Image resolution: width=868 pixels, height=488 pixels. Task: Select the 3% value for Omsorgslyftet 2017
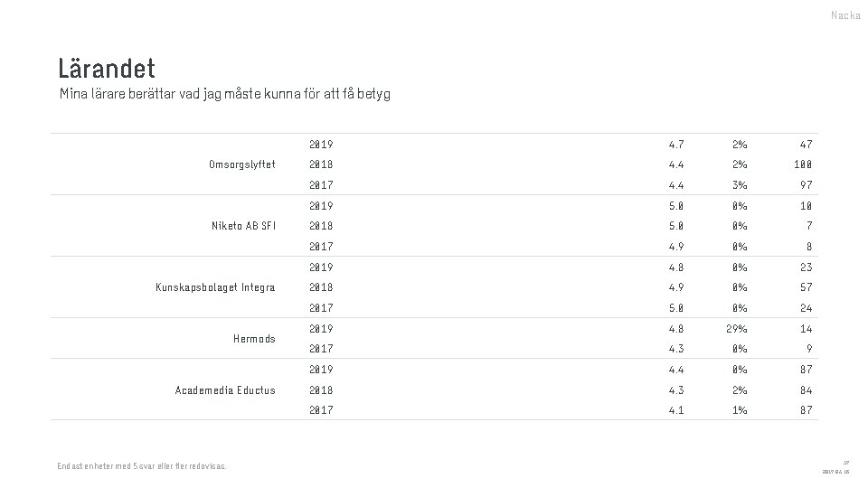click(x=740, y=184)
